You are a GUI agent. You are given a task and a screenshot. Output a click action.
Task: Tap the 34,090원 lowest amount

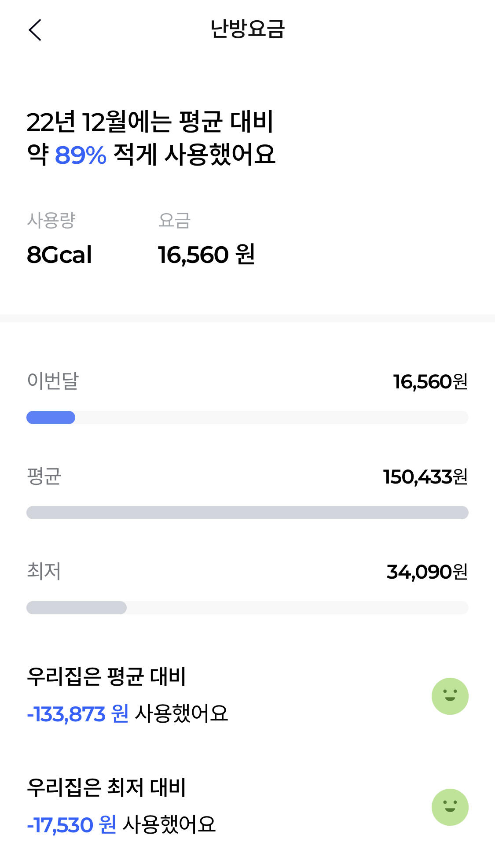(x=427, y=572)
